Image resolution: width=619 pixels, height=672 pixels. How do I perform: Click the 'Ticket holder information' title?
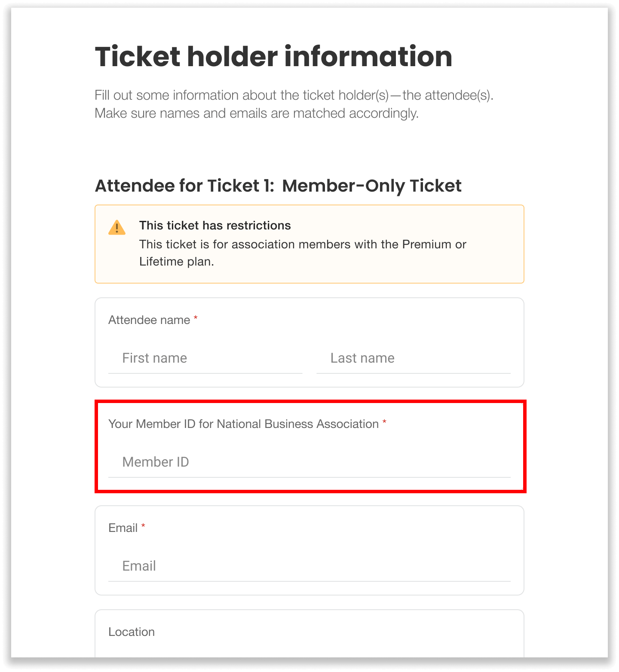pos(273,55)
